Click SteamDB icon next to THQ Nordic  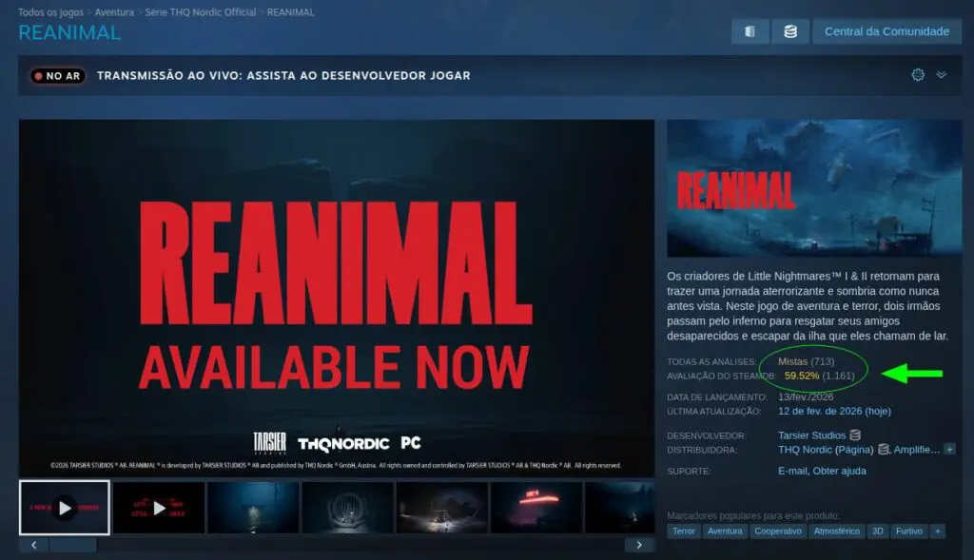[x=884, y=450]
